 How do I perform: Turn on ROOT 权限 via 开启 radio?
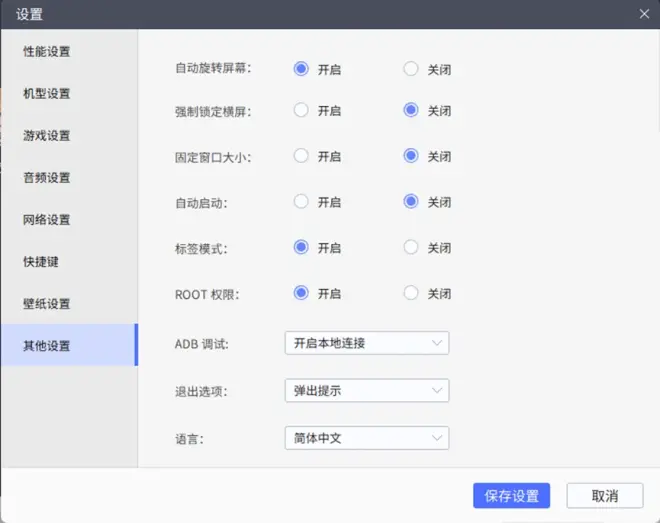click(x=301, y=293)
